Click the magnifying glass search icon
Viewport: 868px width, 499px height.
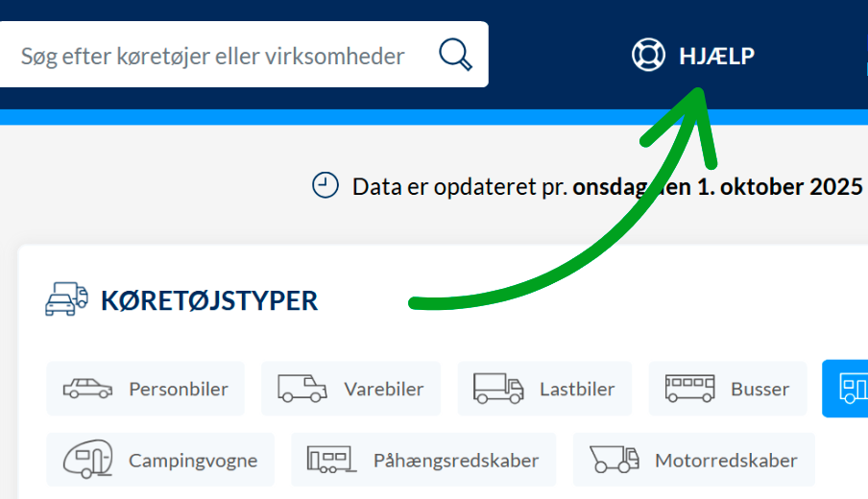pos(455,55)
